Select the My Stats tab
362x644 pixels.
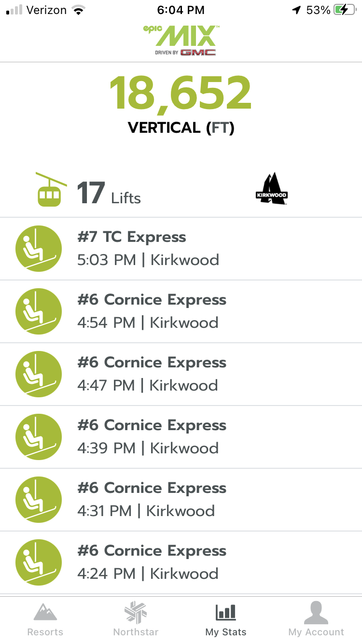click(226, 620)
